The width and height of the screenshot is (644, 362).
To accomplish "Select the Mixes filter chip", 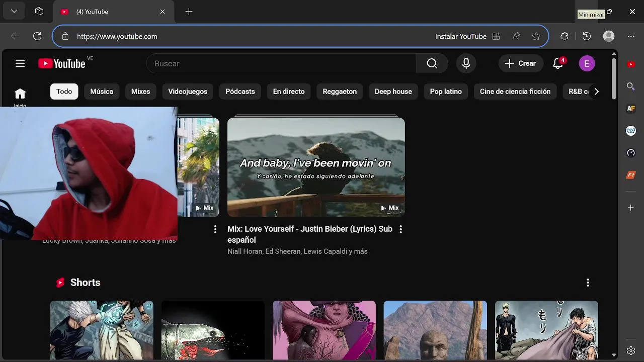I will click(x=140, y=92).
